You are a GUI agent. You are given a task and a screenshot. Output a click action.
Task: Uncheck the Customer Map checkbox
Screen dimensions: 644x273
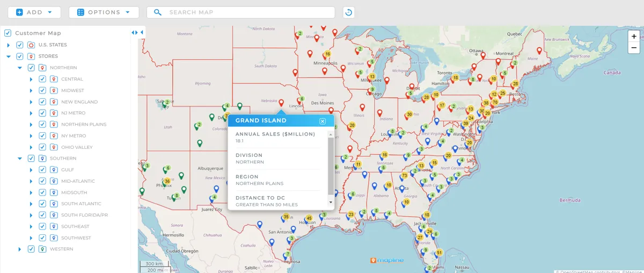pyautogui.click(x=8, y=33)
